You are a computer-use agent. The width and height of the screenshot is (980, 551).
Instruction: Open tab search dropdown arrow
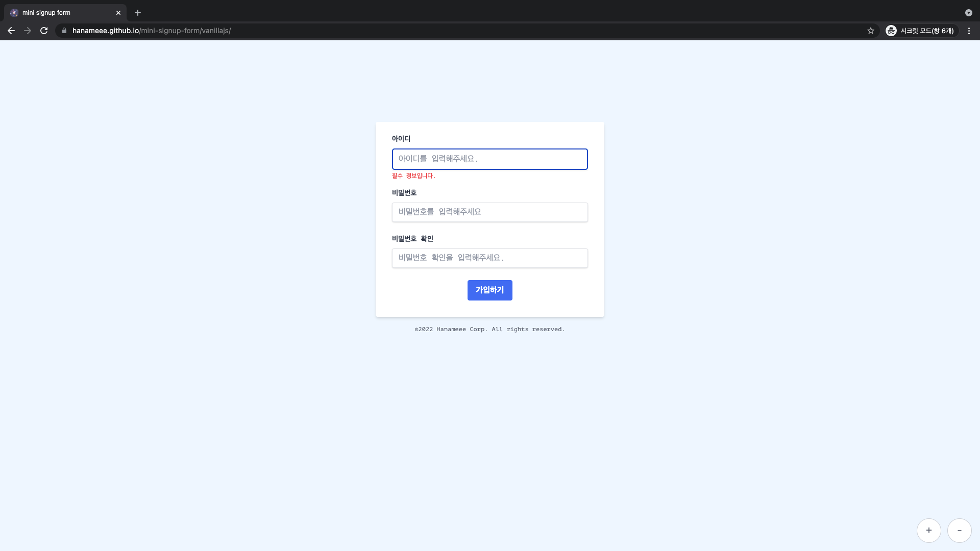968,13
